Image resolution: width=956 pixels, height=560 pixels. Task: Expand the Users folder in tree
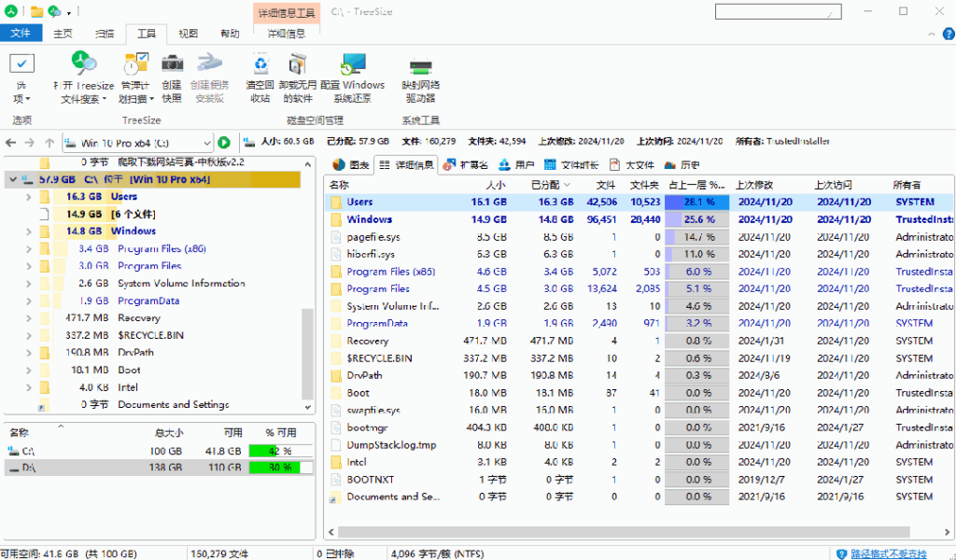(x=27, y=197)
